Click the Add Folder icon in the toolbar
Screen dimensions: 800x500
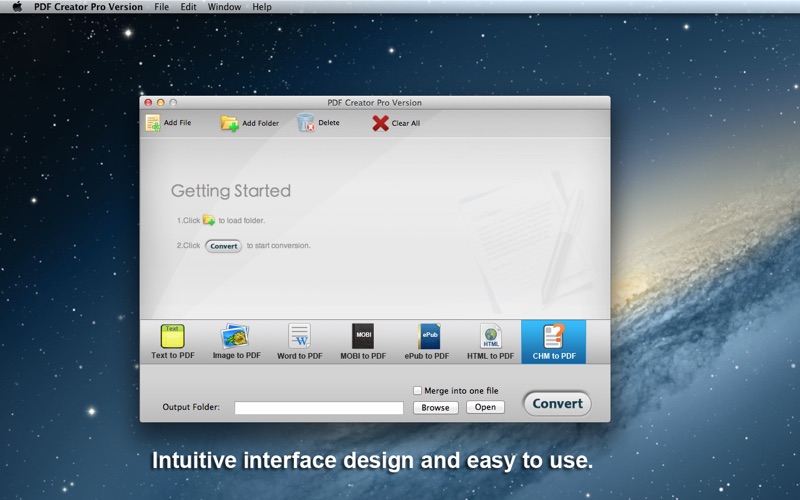(x=230, y=123)
